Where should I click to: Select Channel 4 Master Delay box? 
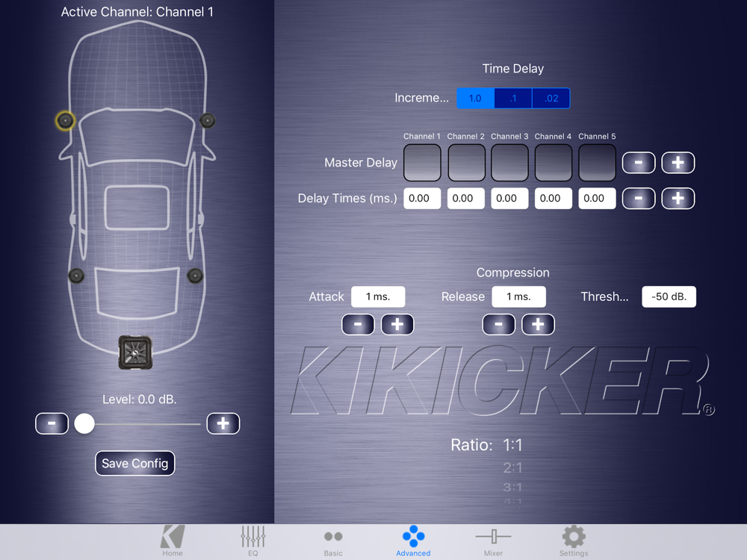(x=553, y=162)
